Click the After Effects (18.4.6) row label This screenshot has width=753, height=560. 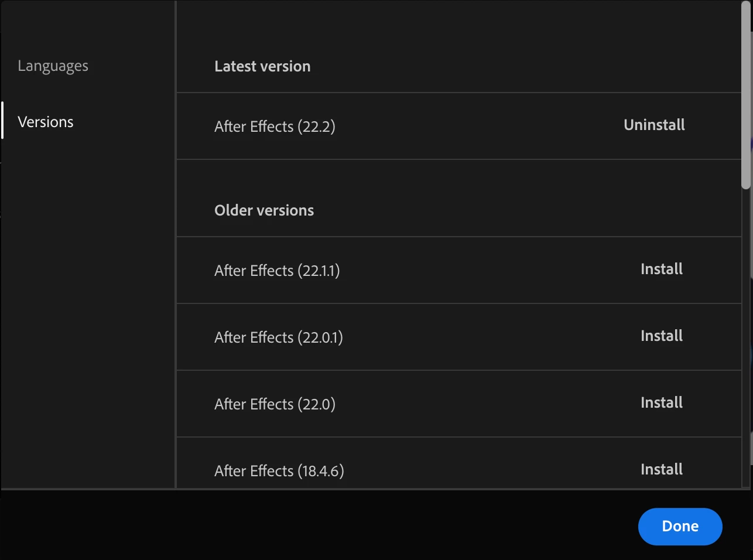tap(279, 471)
